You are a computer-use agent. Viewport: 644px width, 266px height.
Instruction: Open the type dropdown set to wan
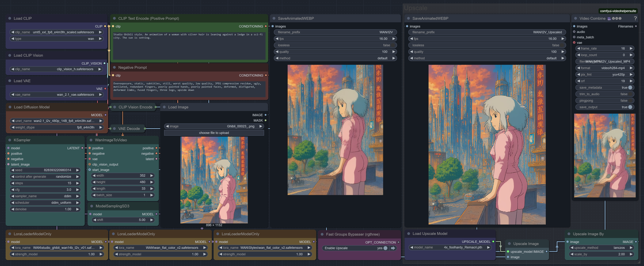56,39
